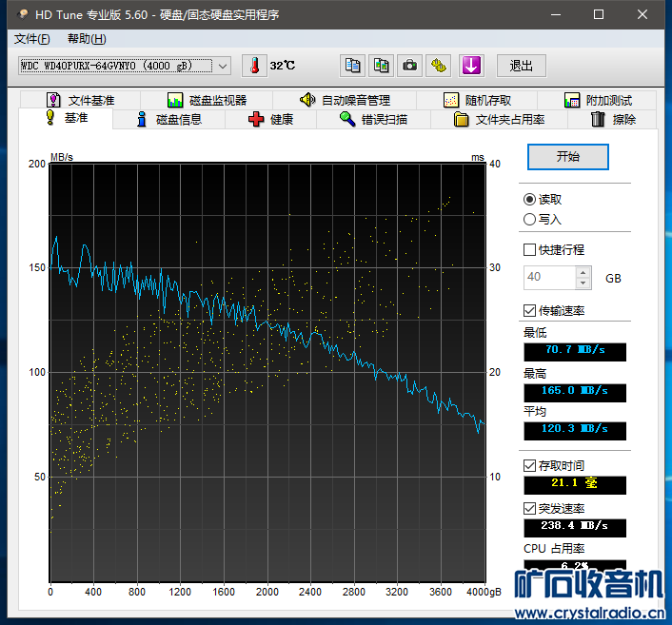The image size is (672, 625).
Task: Click the 238.4 MB/s burst rate value
Action: click(575, 528)
